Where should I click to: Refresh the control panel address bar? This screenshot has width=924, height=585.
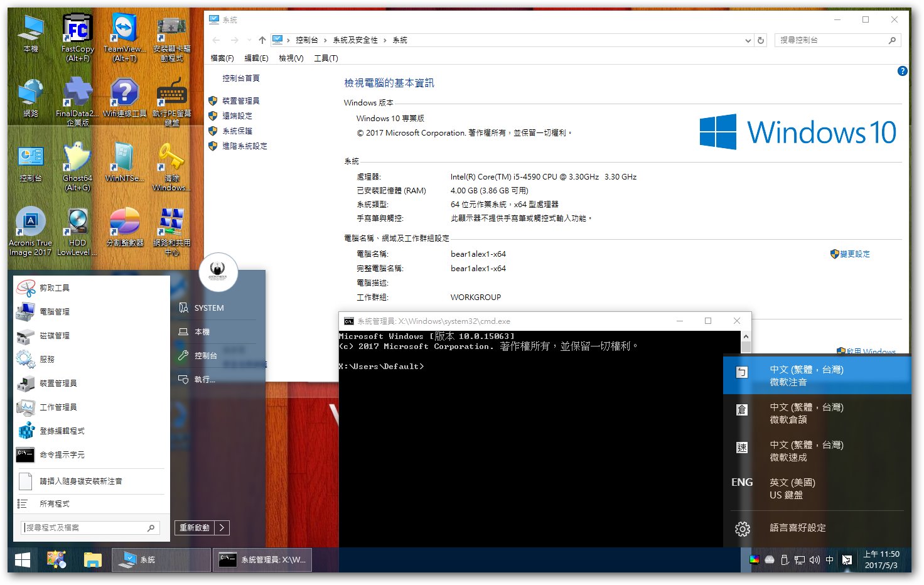tap(761, 40)
